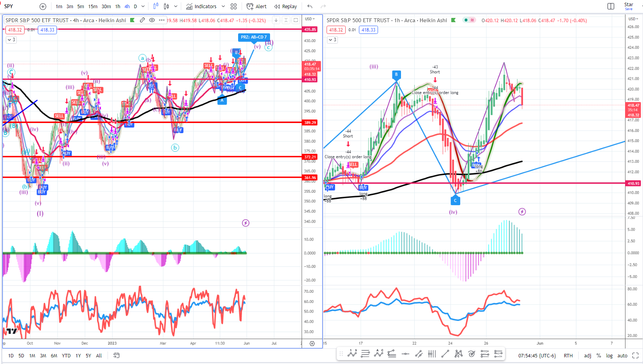Select the Elliott Impulse Wave 12345 tool
The width and height of the screenshot is (643, 364).
pyautogui.click(x=352, y=353)
